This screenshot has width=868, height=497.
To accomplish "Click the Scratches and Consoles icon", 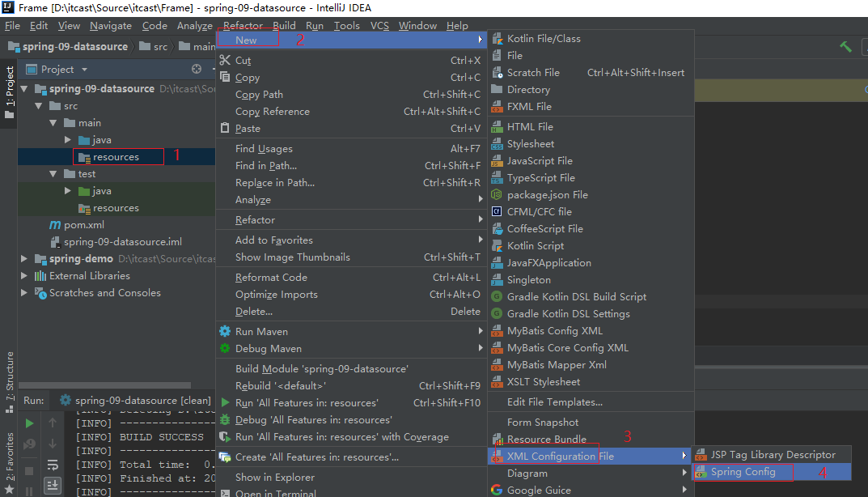I will click(x=40, y=293).
